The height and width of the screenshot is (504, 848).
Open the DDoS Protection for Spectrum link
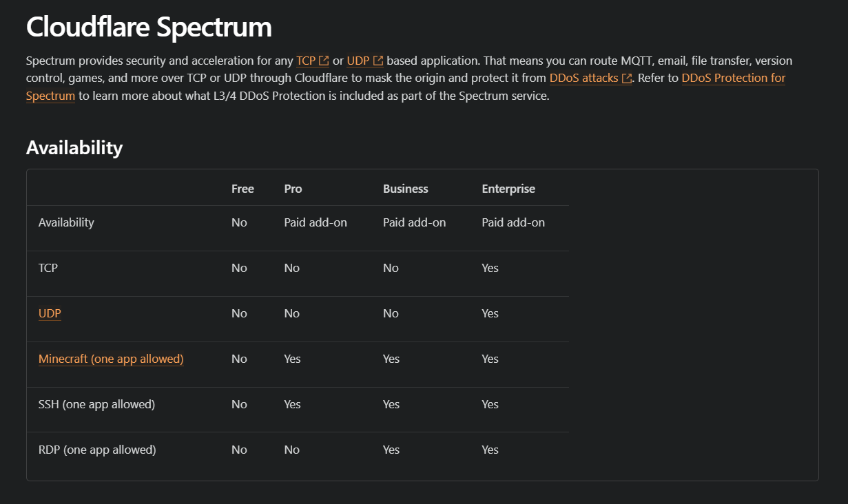(406, 87)
